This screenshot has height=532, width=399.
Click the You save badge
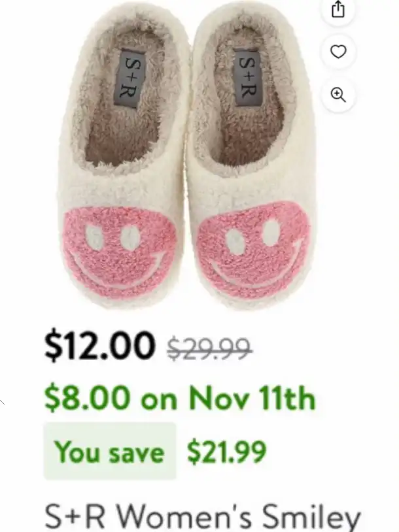(x=110, y=451)
